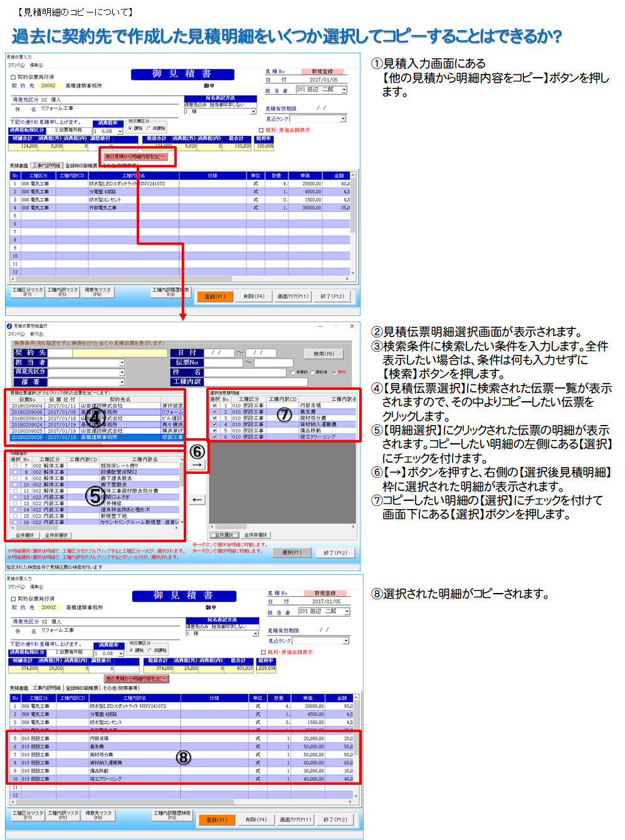
Task: Click 全件選択 under the 明細選択 list
Action: coord(24,535)
